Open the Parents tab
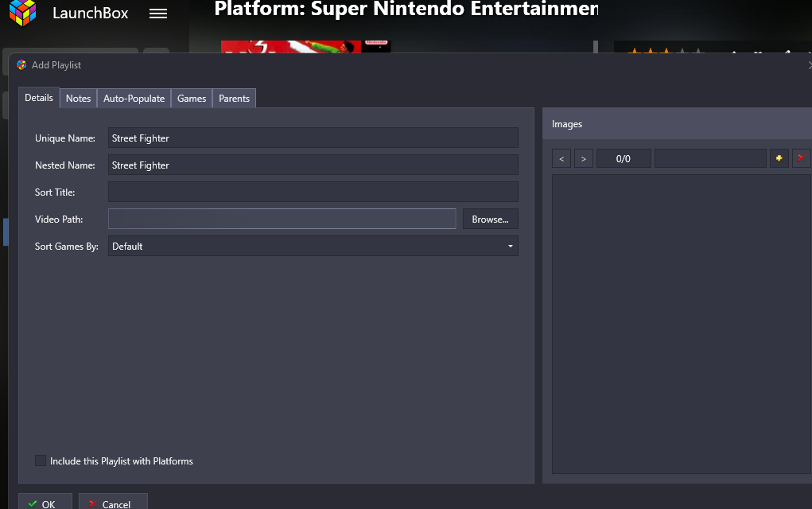Image resolution: width=812 pixels, height=509 pixels. 234,99
